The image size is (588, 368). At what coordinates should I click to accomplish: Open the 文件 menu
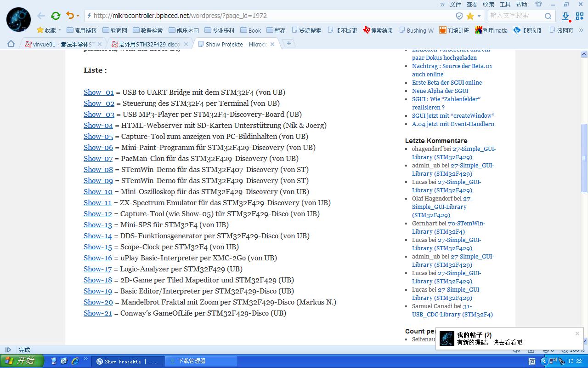[x=455, y=4]
